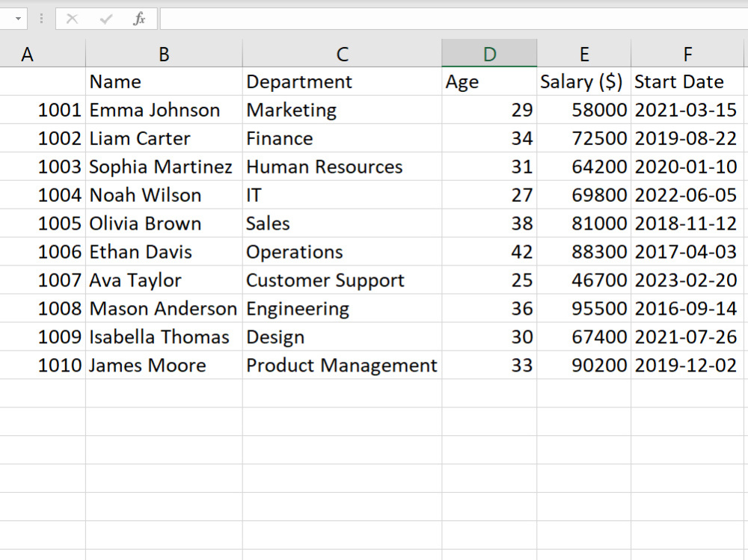
Task: Select date cell 2018-11-12
Action: click(x=687, y=224)
